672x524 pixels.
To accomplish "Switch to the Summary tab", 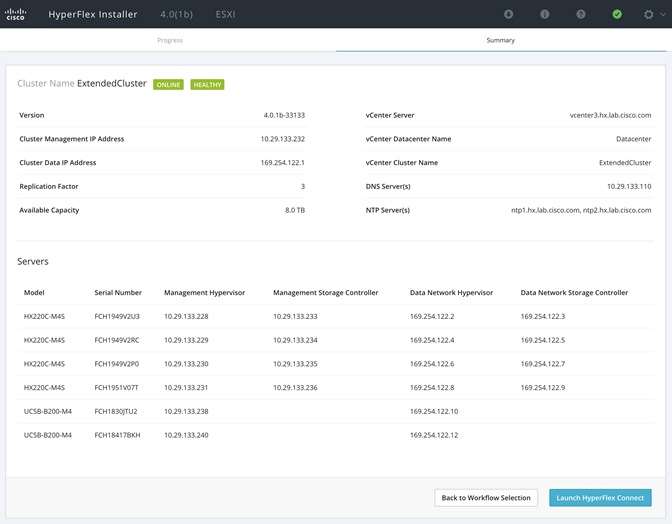I will pyautogui.click(x=501, y=40).
